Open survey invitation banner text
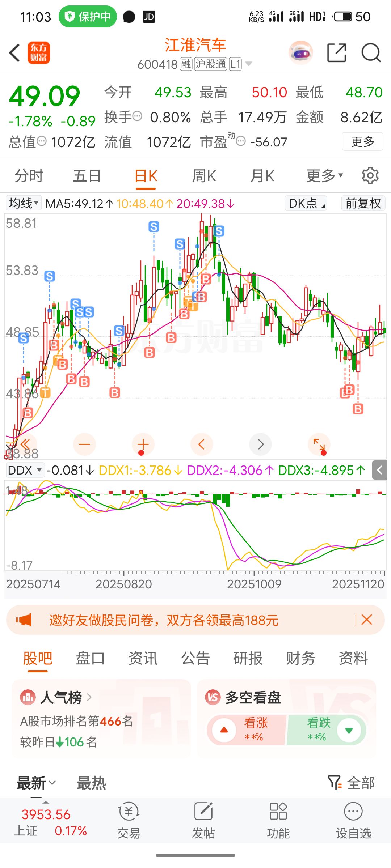Viewport: 391px width, 868px height. point(164,620)
